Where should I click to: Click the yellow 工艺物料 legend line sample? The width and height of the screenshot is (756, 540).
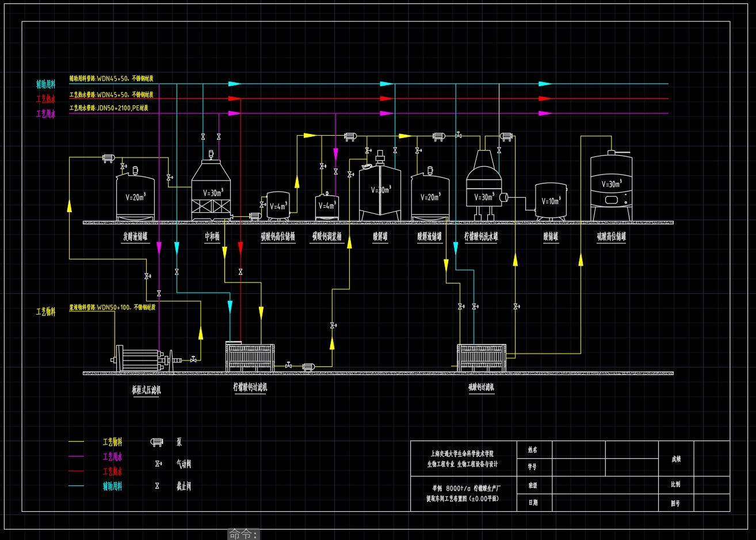tap(76, 442)
